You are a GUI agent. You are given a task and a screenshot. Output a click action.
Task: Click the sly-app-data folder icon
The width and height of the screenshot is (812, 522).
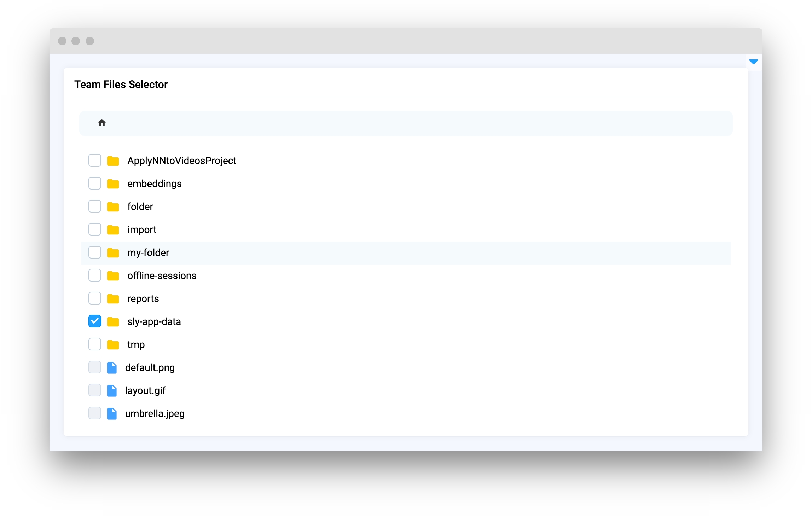[113, 321]
